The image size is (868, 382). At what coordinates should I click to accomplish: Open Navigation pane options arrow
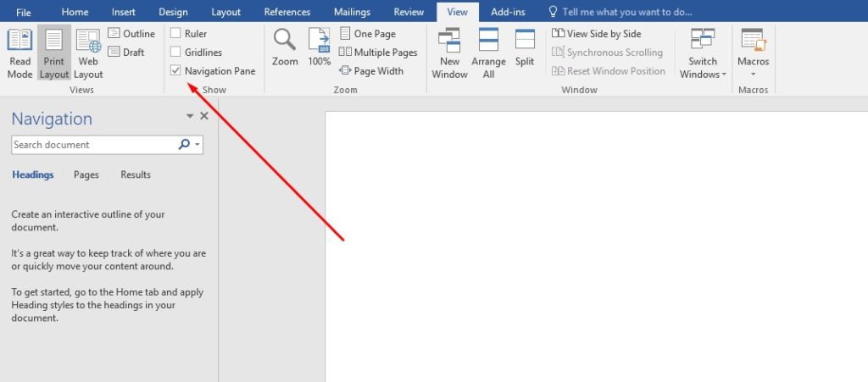click(x=190, y=116)
